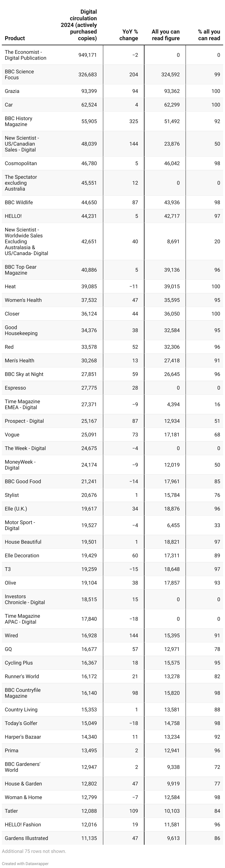Image resolution: width=225 pixels, height=868 pixels.
Task: Select The Economist - Digital Publication row
Action: pyautogui.click(x=112, y=55)
